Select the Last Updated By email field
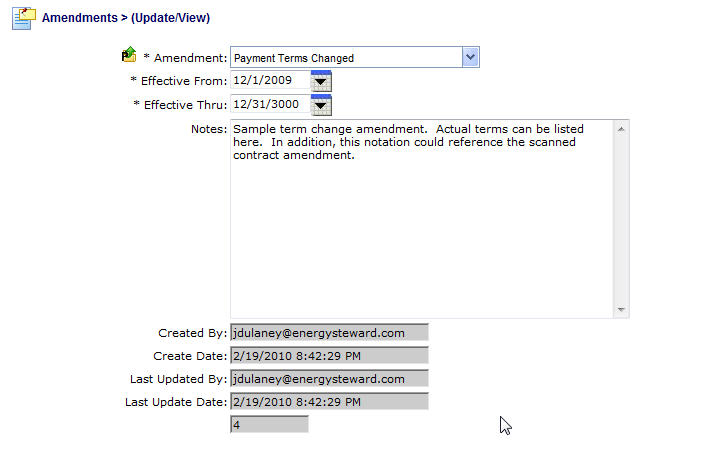The height and width of the screenshot is (456, 717). coord(329,379)
